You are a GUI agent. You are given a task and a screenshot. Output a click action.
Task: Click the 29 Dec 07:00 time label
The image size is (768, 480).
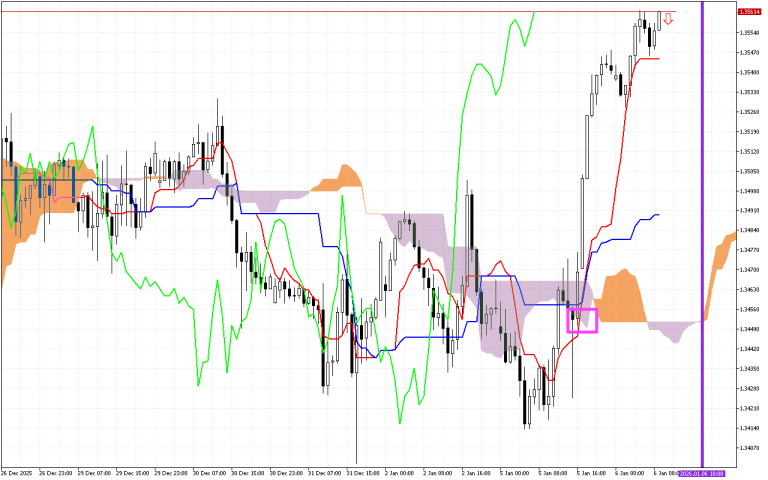click(94, 474)
